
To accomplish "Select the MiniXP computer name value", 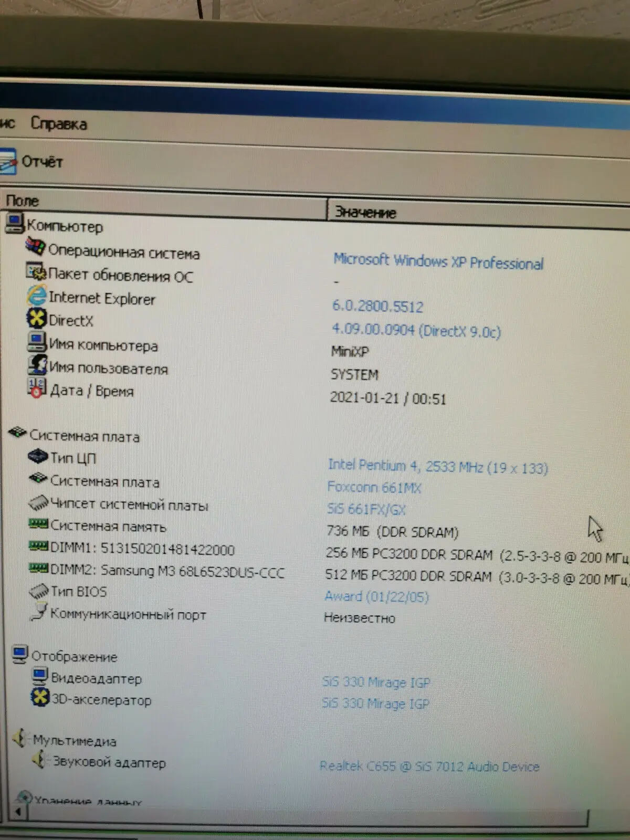I will [350, 351].
